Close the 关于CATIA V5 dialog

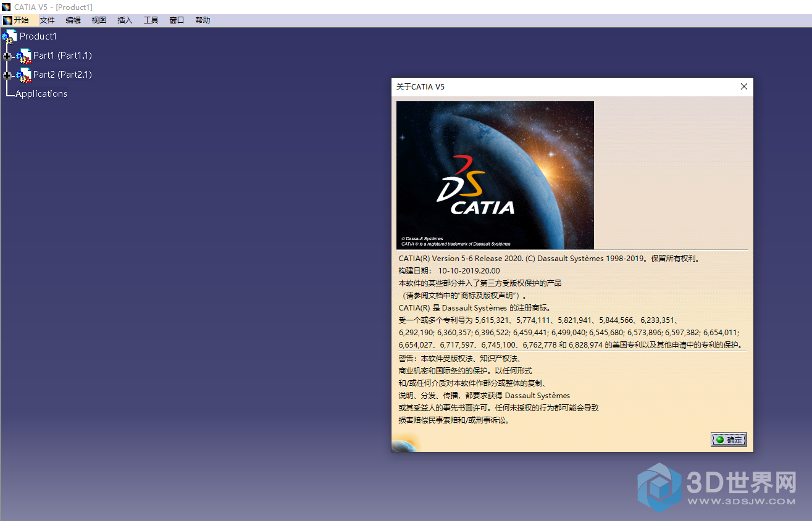(x=743, y=87)
